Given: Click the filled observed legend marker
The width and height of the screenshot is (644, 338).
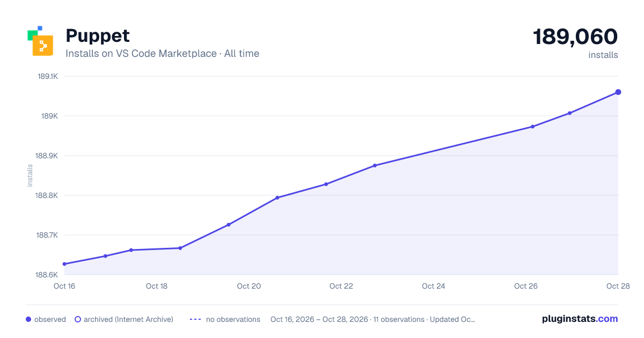Looking at the screenshot, I should (28, 319).
